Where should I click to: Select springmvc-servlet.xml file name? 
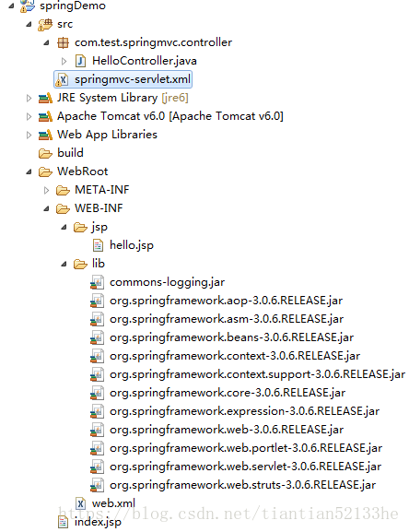133,79
